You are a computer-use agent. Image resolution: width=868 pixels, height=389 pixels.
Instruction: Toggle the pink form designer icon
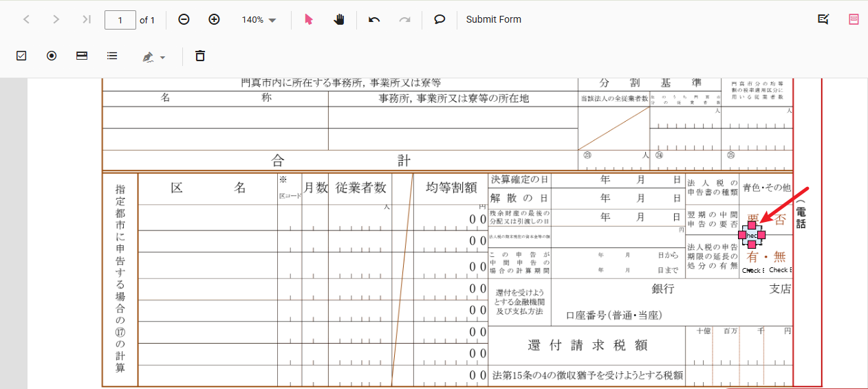point(854,20)
